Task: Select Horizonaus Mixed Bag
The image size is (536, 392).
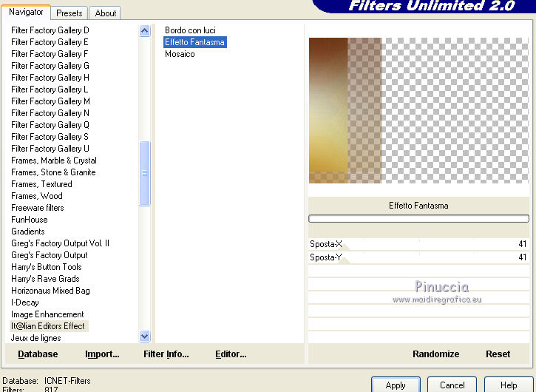Action: (50, 291)
